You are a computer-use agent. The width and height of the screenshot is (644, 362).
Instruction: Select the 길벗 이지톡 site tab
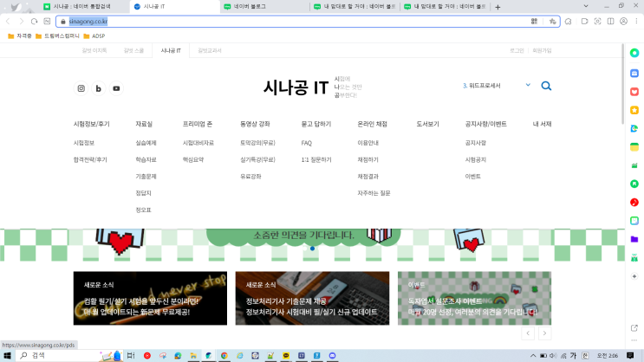pyautogui.click(x=94, y=50)
